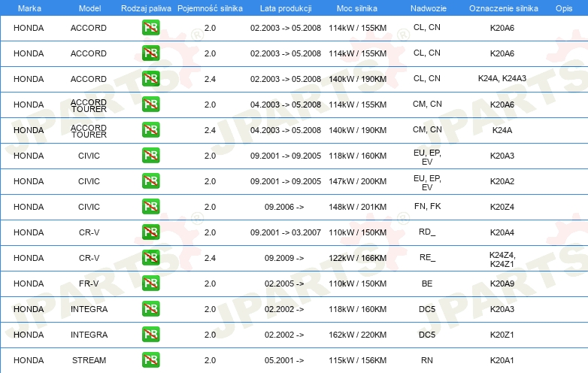Select fuel icon in Stream row

click(x=150, y=360)
